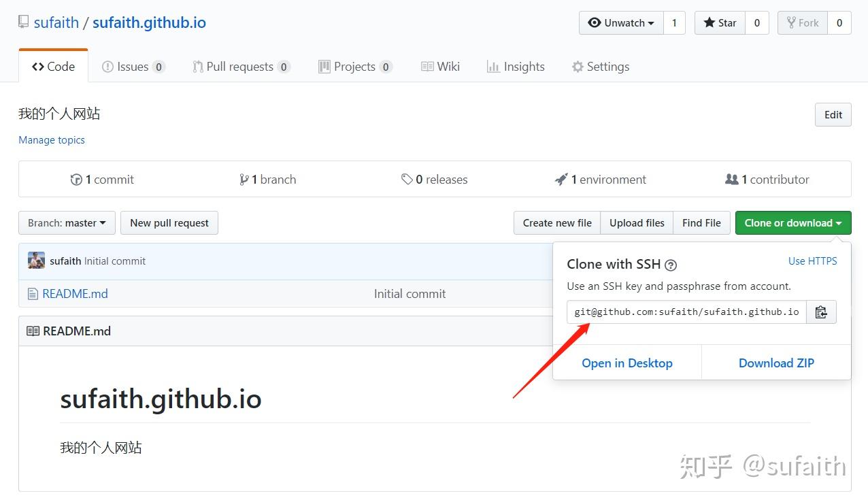Click the star icon on the Star button

710,22
